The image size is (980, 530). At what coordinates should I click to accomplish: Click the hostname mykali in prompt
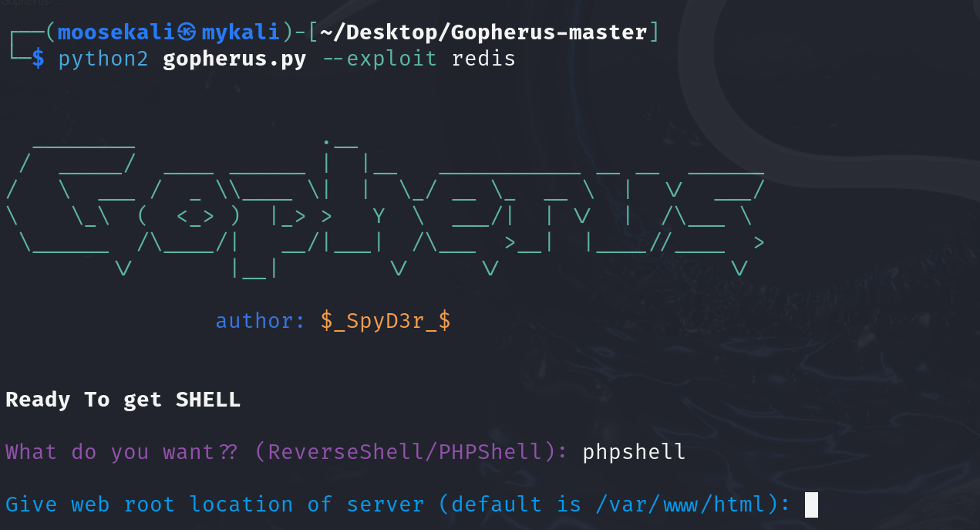click(x=240, y=33)
